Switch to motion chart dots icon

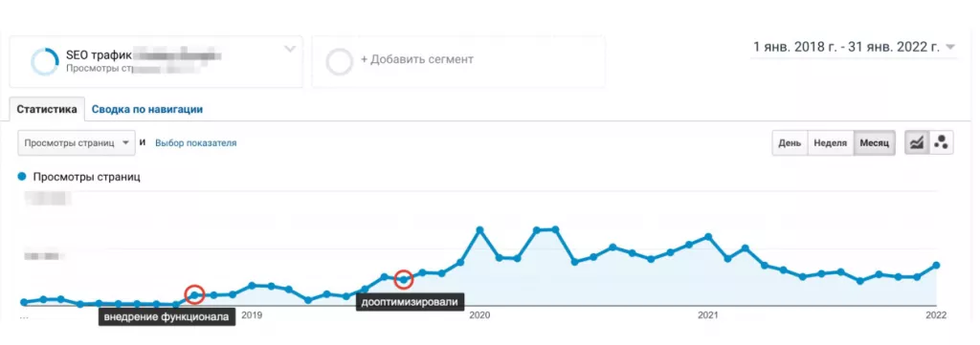(x=942, y=142)
